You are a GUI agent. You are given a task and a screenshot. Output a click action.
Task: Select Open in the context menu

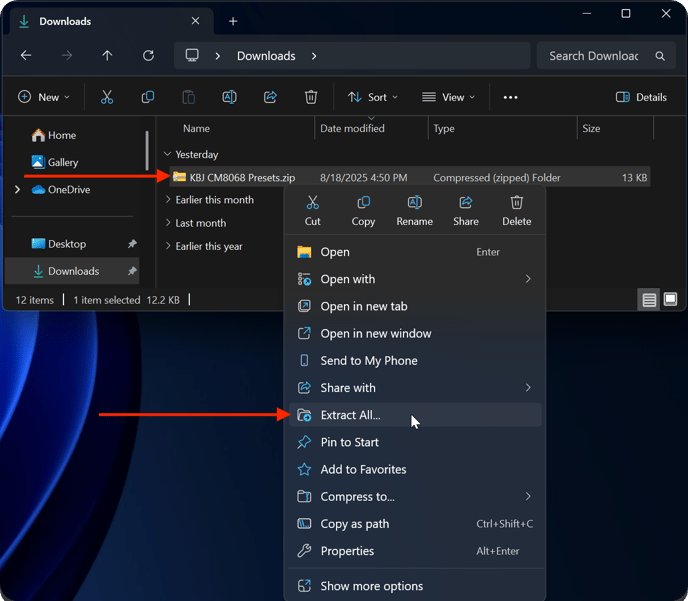pos(415,252)
